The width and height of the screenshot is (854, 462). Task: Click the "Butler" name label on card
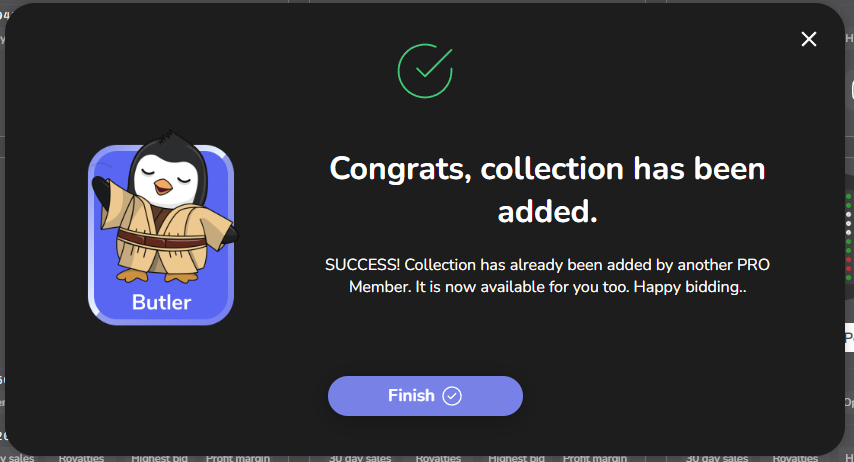pyautogui.click(x=161, y=302)
